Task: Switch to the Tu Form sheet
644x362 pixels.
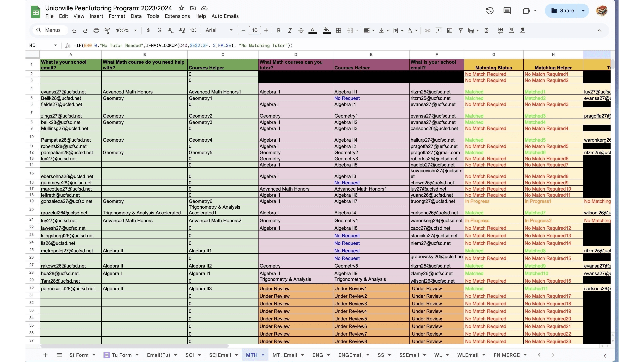Action: pyautogui.click(x=122, y=355)
